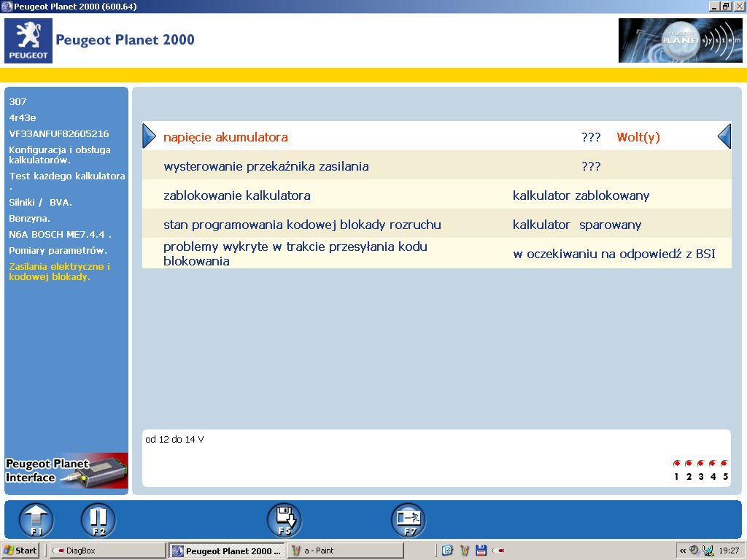Switch to a - Paint taskbar button
This screenshot has height=560, width=747.
click(347, 551)
